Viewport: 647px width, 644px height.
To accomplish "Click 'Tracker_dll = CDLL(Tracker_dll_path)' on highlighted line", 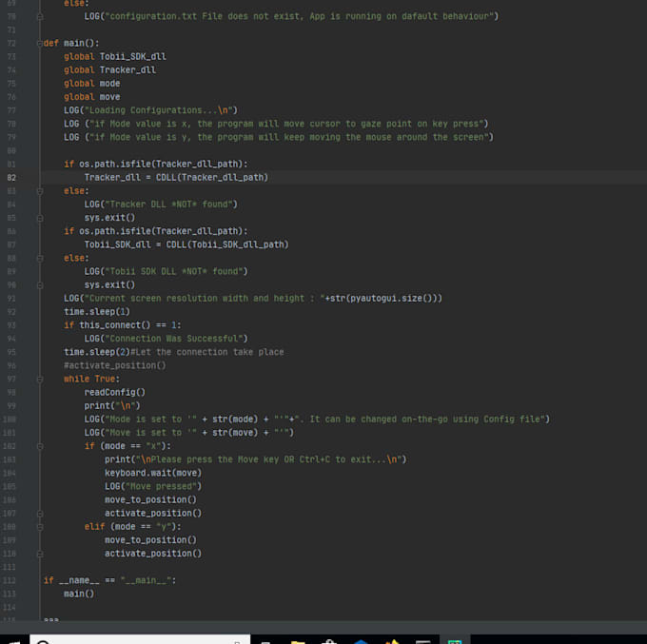I will pos(176,177).
